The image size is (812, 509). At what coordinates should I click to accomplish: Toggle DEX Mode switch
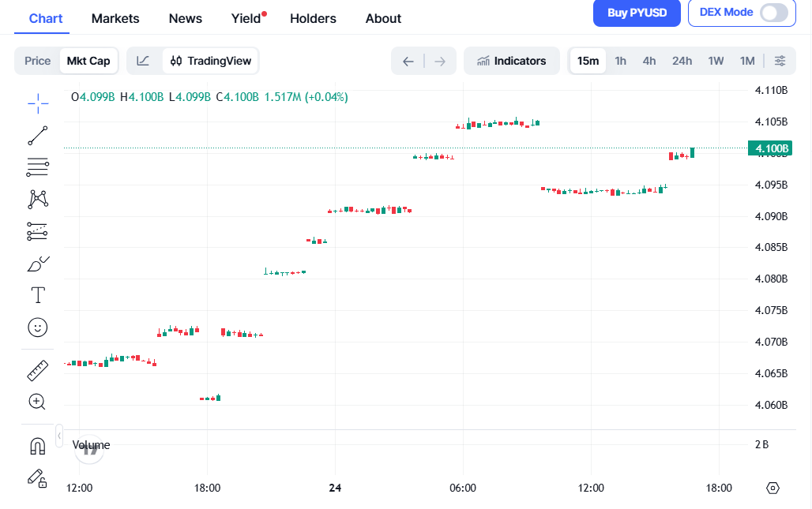[x=776, y=13]
